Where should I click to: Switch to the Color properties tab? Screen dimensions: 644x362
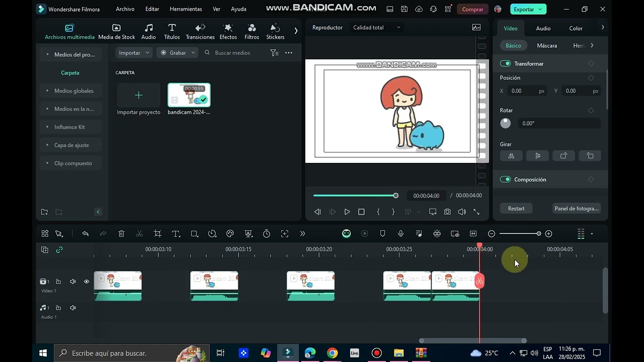tap(576, 29)
